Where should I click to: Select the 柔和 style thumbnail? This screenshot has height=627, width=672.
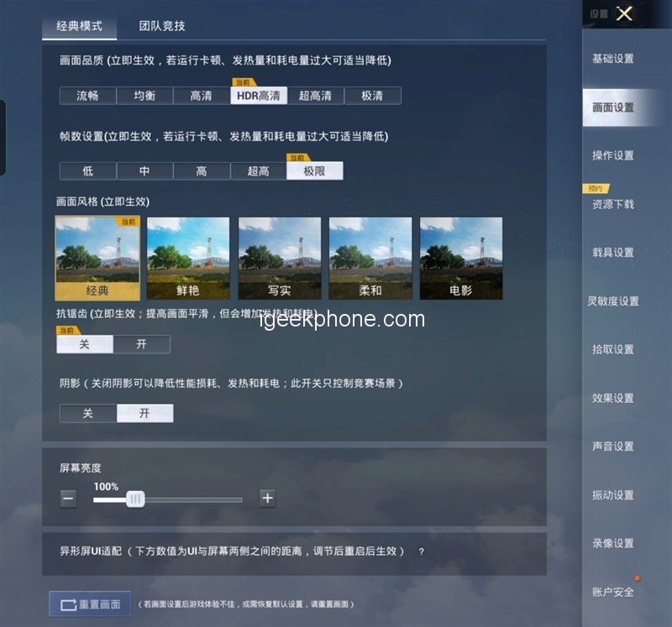point(370,259)
